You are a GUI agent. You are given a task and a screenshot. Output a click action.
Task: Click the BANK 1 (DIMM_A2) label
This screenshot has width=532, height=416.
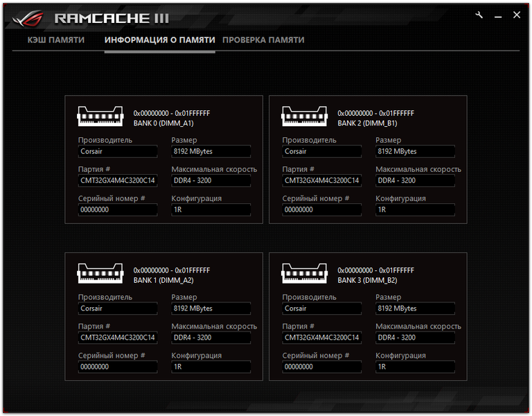pos(163,280)
